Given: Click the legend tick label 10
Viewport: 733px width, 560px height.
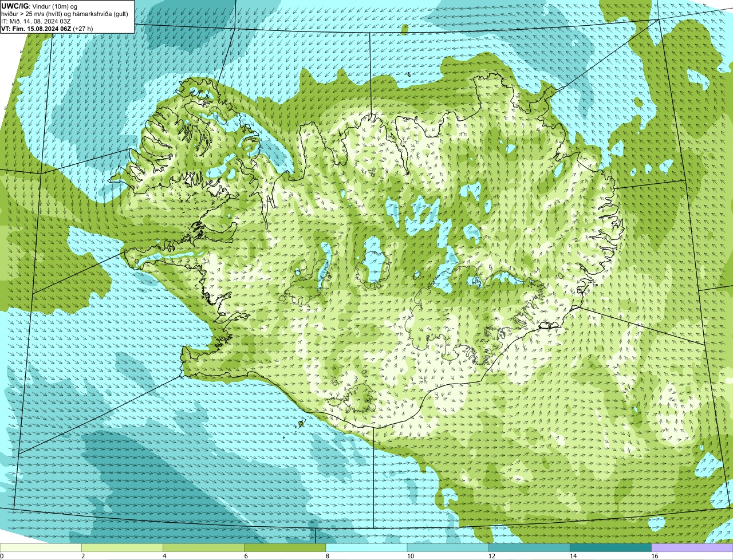Looking at the screenshot, I should [411, 556].
